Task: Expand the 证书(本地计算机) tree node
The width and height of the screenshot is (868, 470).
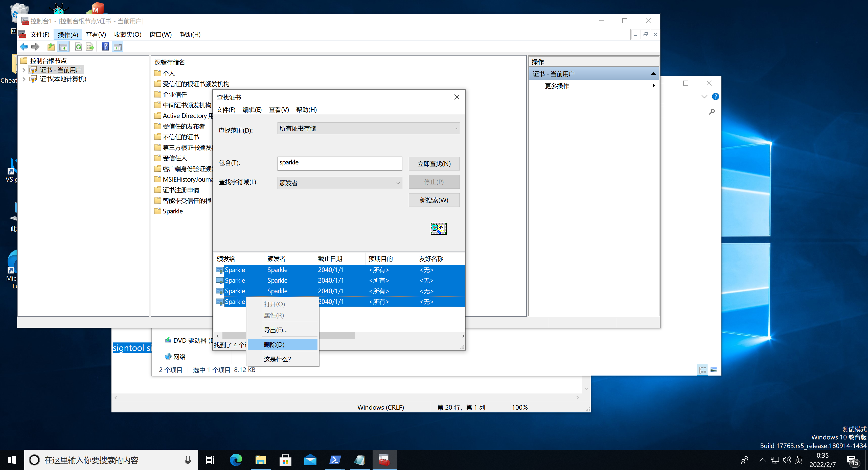Action: 24,79
